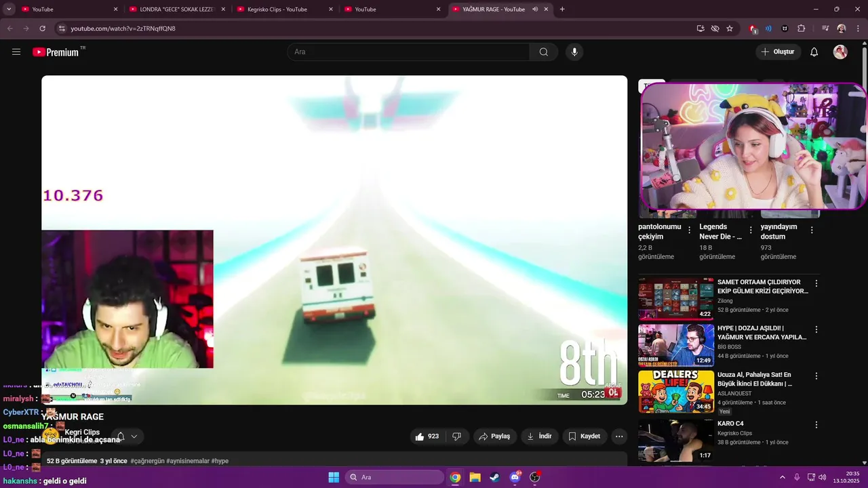Open the blue sound-waves extension icon
The width and height of the screenshot is (868, 488).
pos(768,28)
